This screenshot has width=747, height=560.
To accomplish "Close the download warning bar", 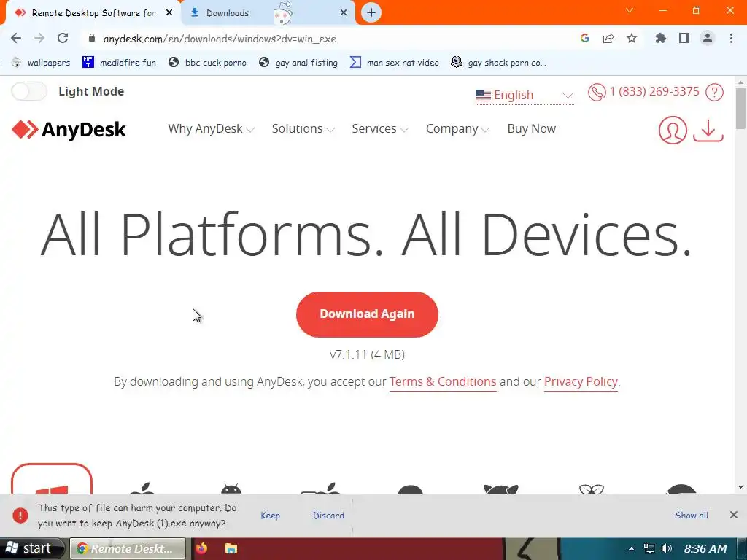I will (734, 515).
